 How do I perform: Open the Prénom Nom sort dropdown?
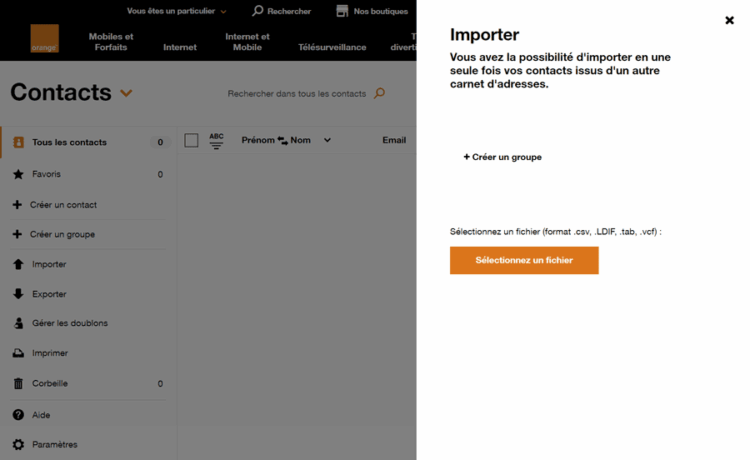point(327,141)
